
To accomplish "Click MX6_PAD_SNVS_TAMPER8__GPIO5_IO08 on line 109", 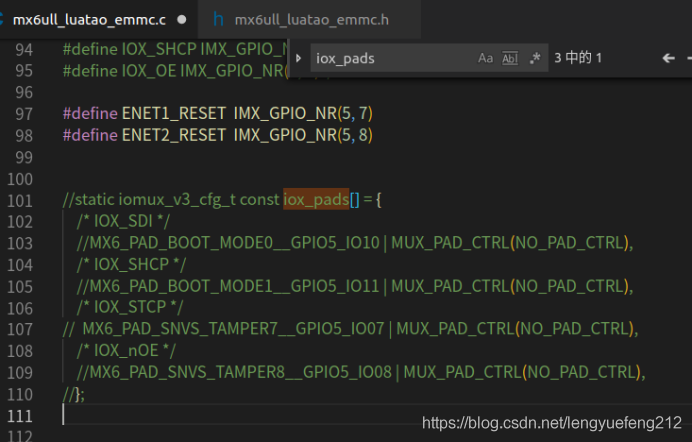I will click(241, 372).
